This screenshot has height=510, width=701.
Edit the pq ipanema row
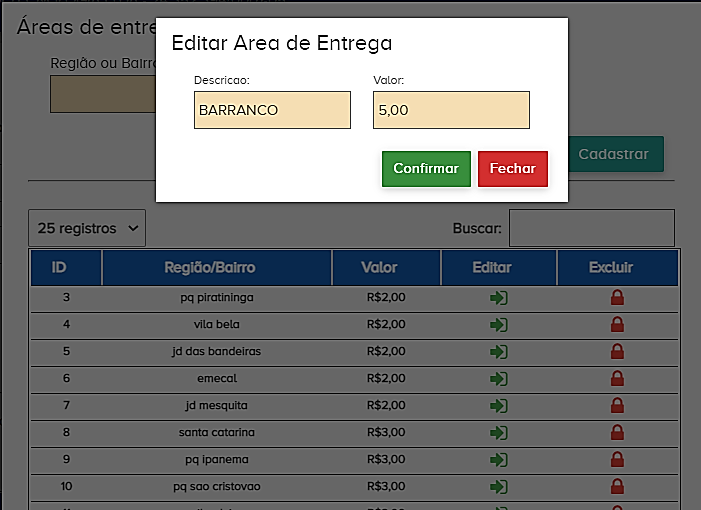pos(498,460)
